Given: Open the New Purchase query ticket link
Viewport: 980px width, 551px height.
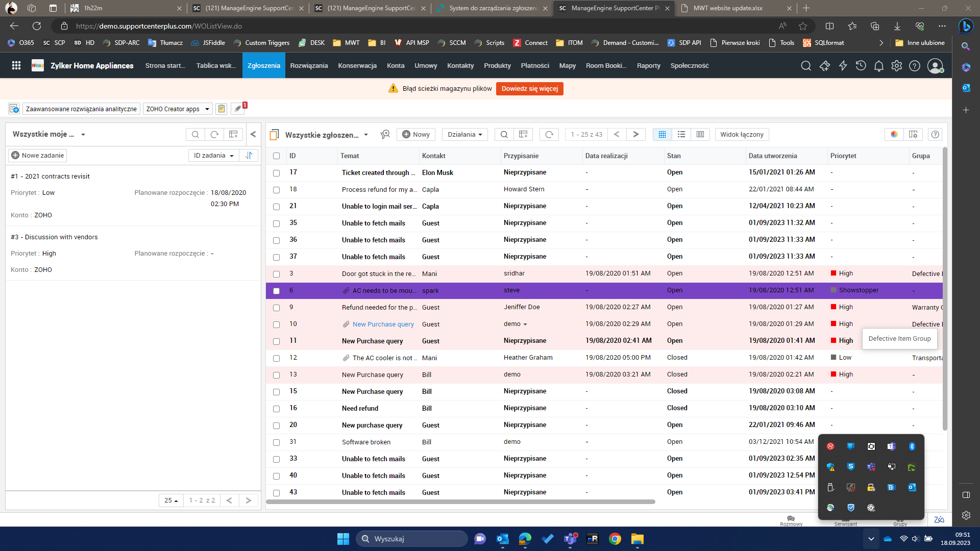Looking at the screenshot, I should [383, 324].
